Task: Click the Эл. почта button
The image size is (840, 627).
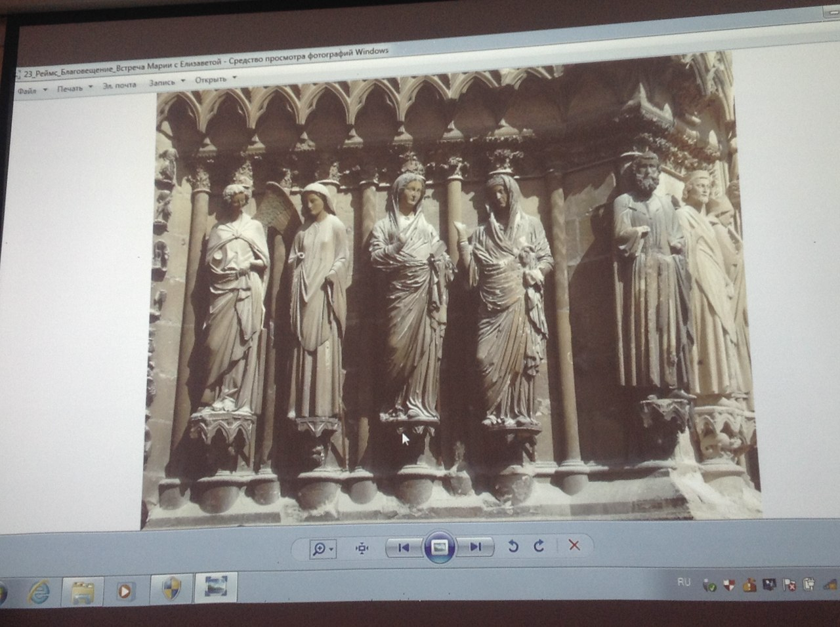Action: pyautogui.click(x=119, y=85)
